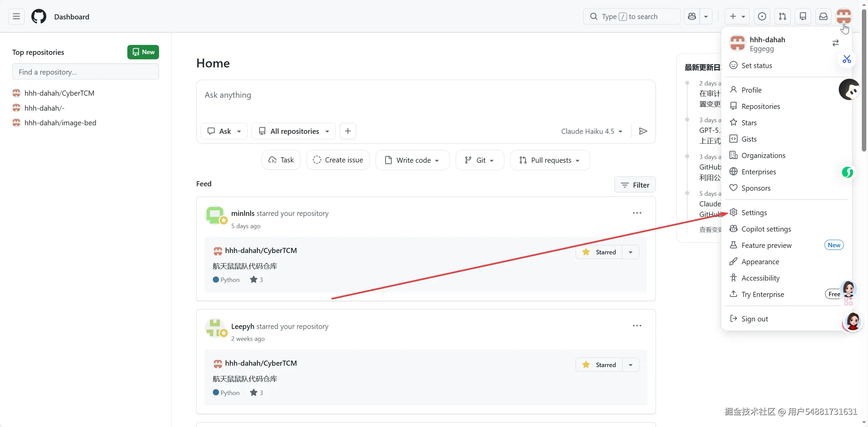Open the Feed Filter button
Viewport: 868px width, 427px height.
pos(635,185)
